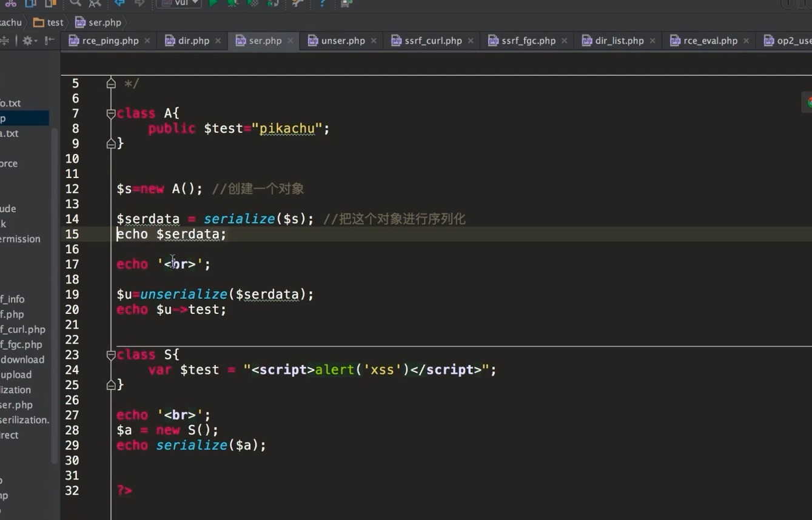Place cursor on 'echo $serdata;' line
This screenshot has height=520, width=812.
(172, 234)
